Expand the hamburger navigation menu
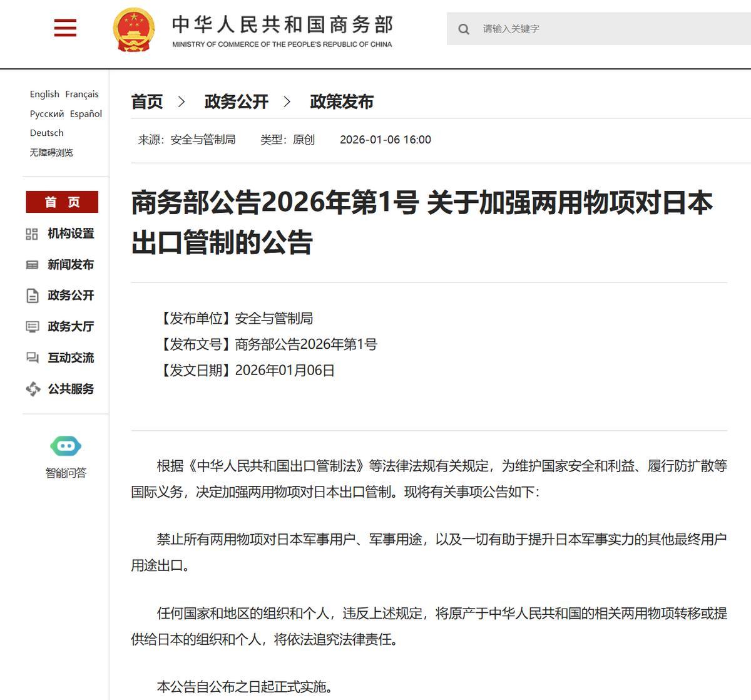The height and width of the screenshot is (700, 751). coord(64,28)
